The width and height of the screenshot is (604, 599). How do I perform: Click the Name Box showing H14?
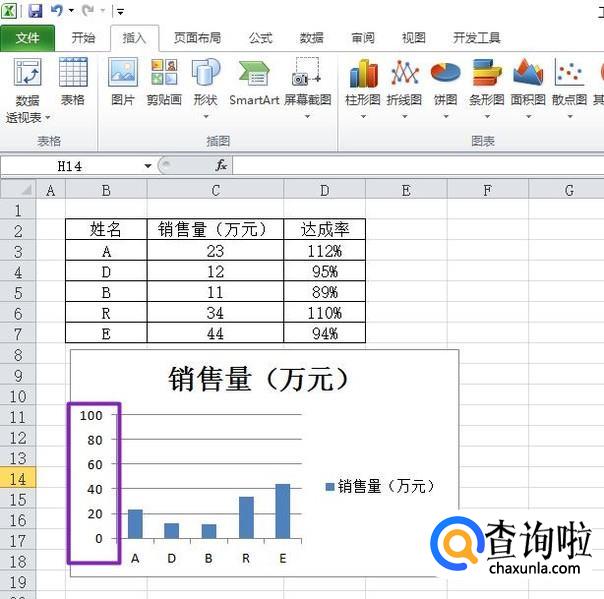coord(70,166)
